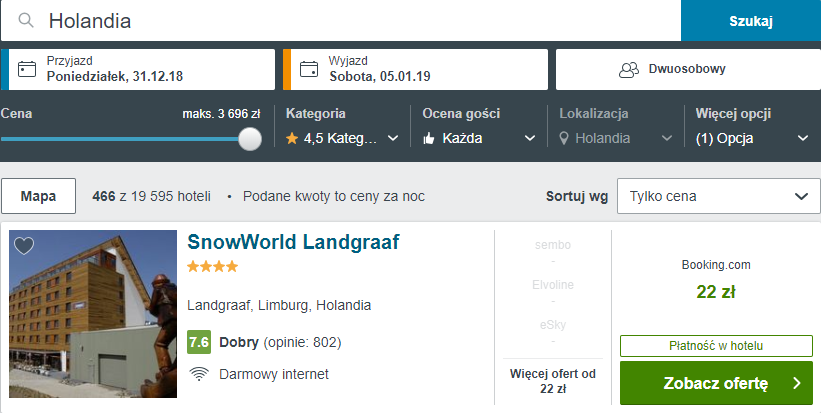
Task: Open the Sortuj wg Tylko cena dropdown
Action: pos(718,196)
